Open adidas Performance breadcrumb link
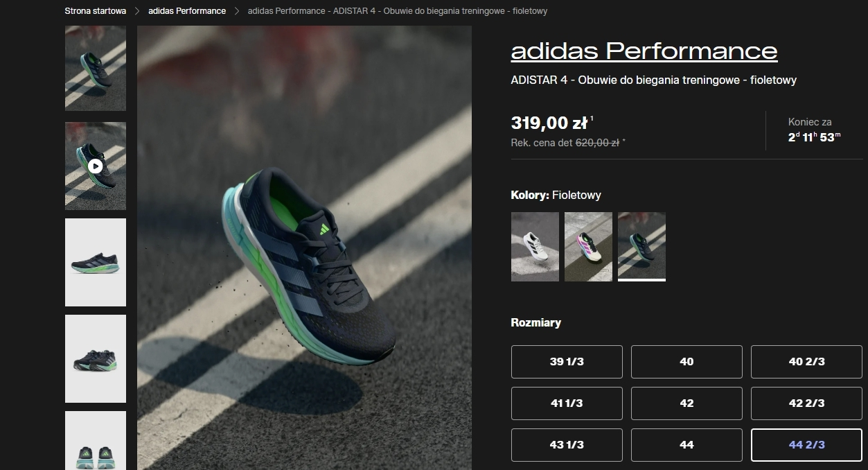This screenshot has width=868, height=470. coord(187,11)
